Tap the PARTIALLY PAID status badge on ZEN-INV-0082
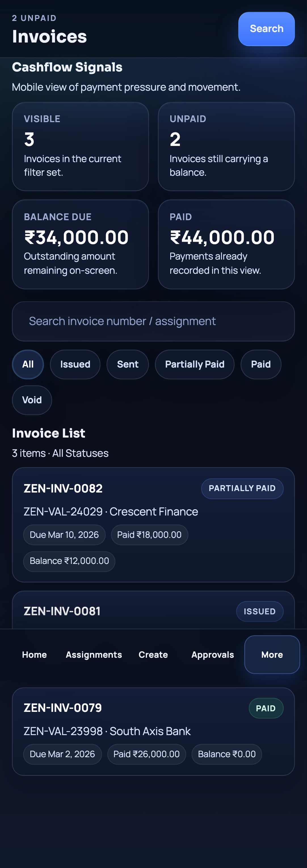Viewport: 307px width, 868px height. coord(242,488)
